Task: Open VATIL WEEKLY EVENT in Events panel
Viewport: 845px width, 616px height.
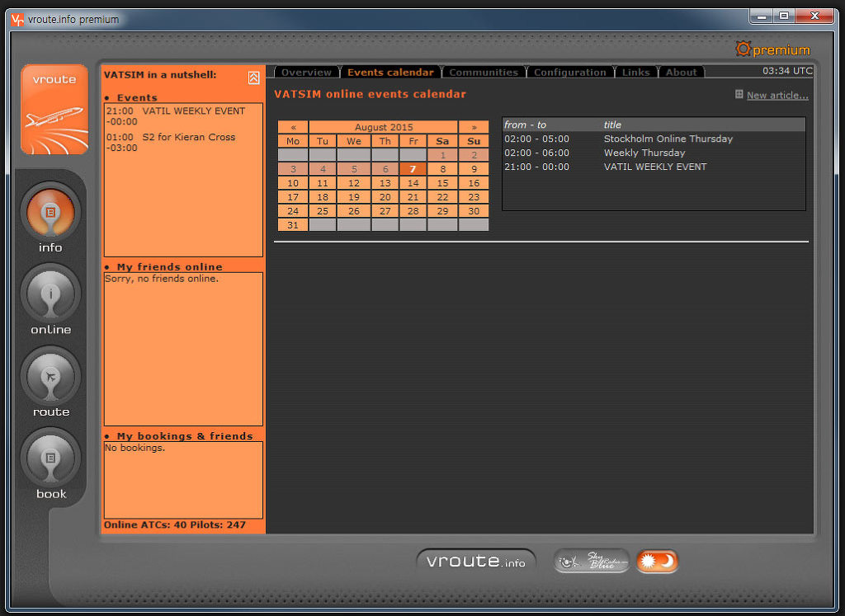Action: point(193,111)
